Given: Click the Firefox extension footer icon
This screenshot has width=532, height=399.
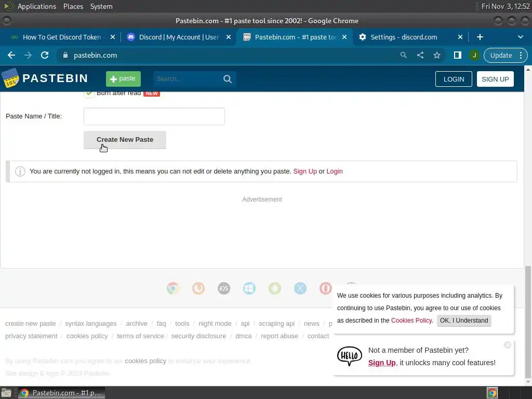Looking at the screenshot, I should pyautogui.click(x=198, y=288).
